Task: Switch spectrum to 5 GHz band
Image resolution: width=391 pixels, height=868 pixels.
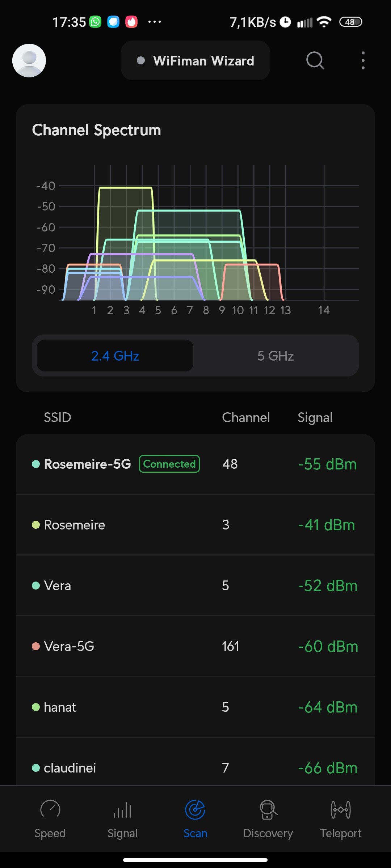Action: pos(276,356)
